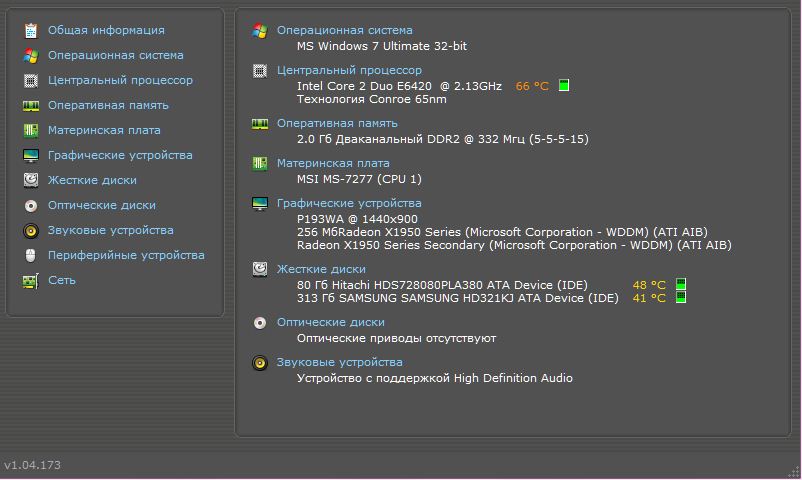802x480 pixels.
Task: Click the Общая информация sidebar icon
Action: [30, 31]
